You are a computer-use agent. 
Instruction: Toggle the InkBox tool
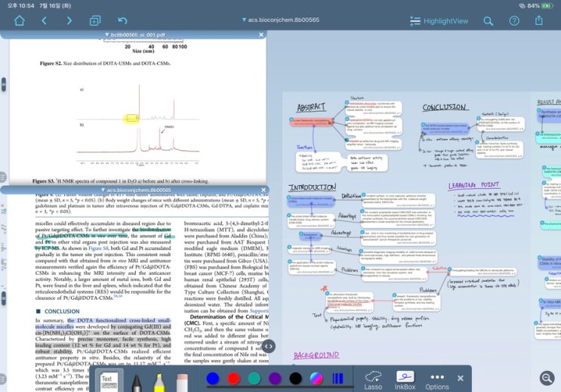point(405,380)
